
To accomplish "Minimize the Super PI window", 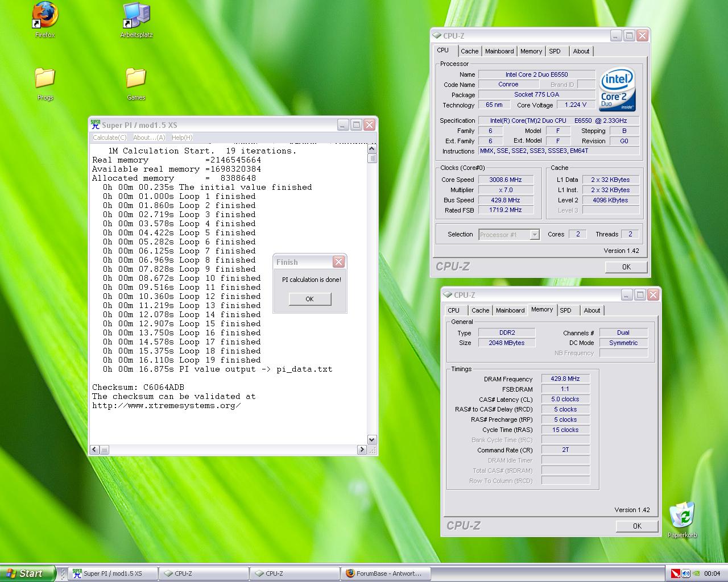I will [342, 124].
